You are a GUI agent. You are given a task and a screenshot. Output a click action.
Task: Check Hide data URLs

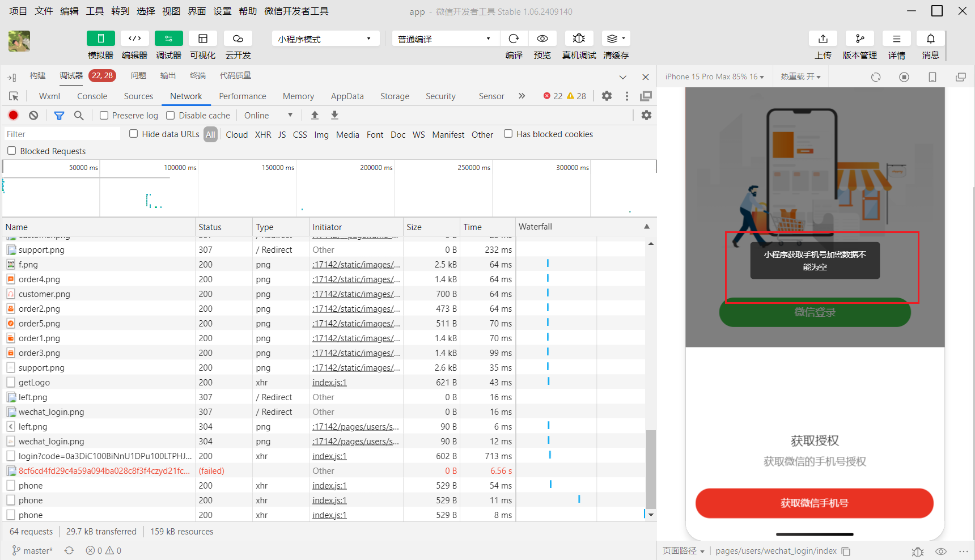[134, 134]
